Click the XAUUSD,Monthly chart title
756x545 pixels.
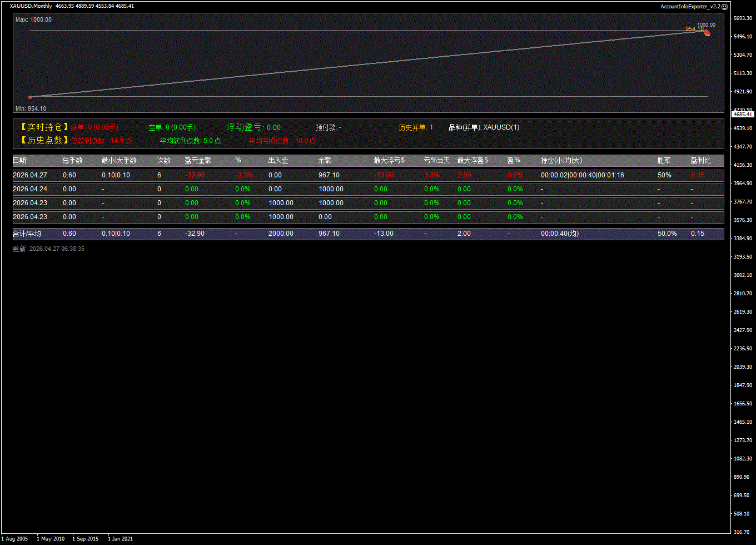point(31,6)
